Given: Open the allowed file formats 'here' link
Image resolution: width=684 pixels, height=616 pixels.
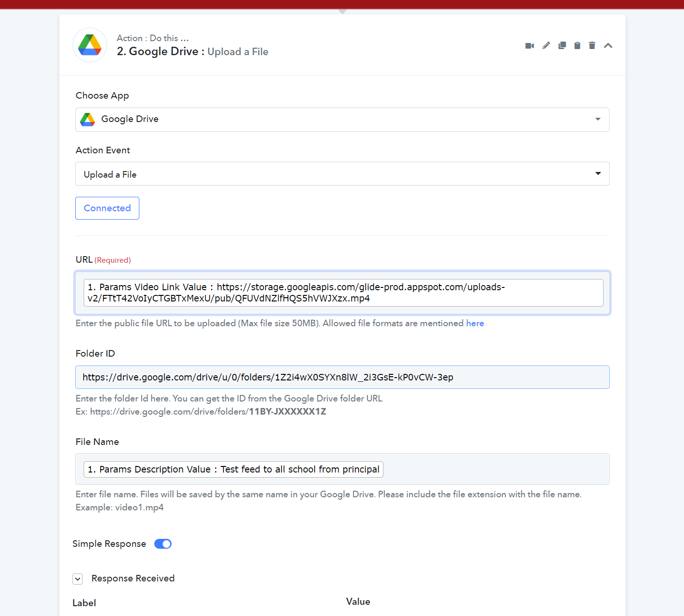Looking at the screenshot, I should [475, 323].
